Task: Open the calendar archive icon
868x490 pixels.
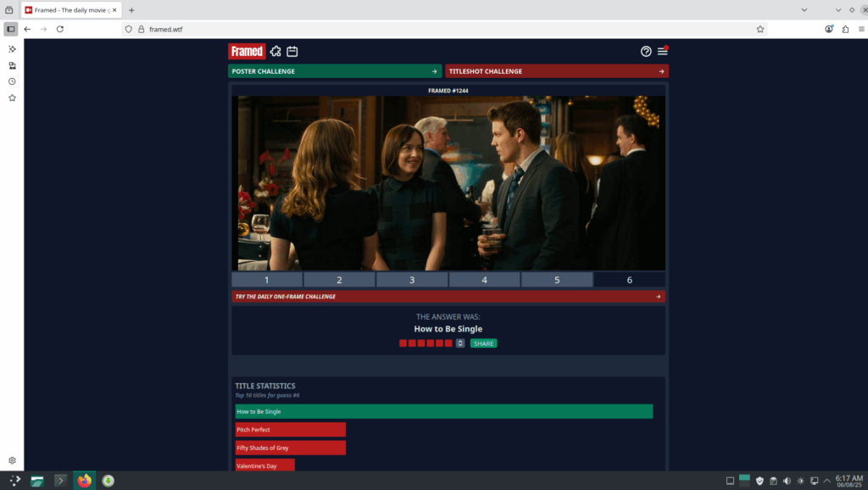Action: [292, 52]
